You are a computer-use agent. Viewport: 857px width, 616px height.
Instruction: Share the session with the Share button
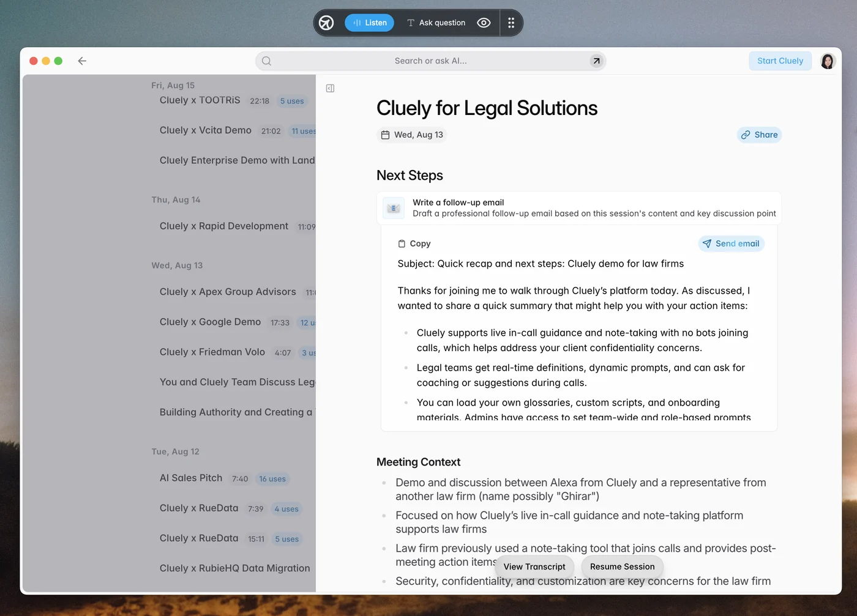coord(759,135)
